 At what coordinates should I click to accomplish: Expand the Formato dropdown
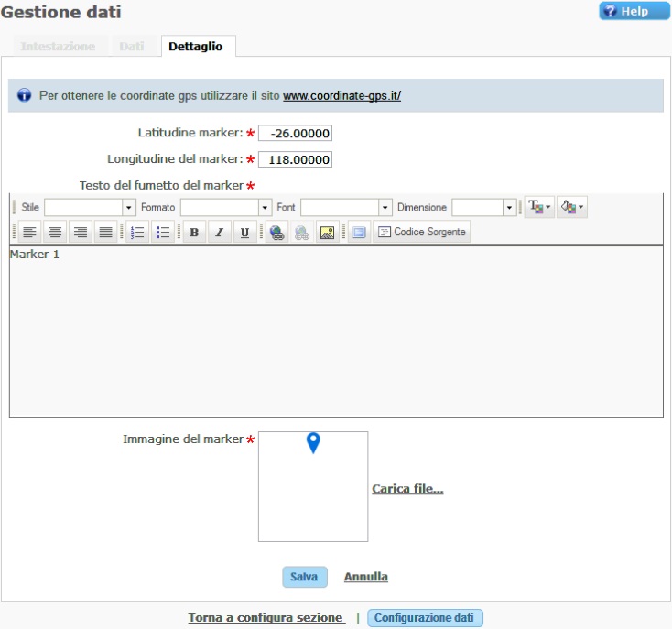point(226,208)
